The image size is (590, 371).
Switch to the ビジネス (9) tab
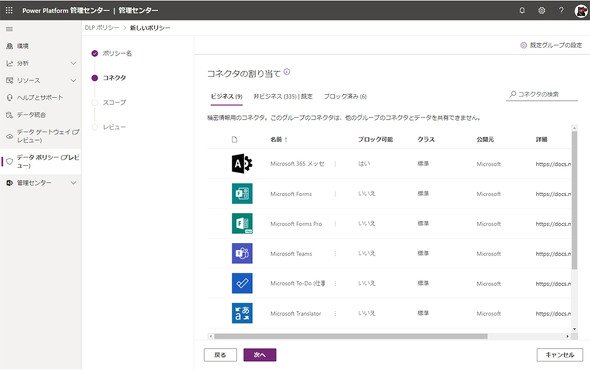point(226,96)
